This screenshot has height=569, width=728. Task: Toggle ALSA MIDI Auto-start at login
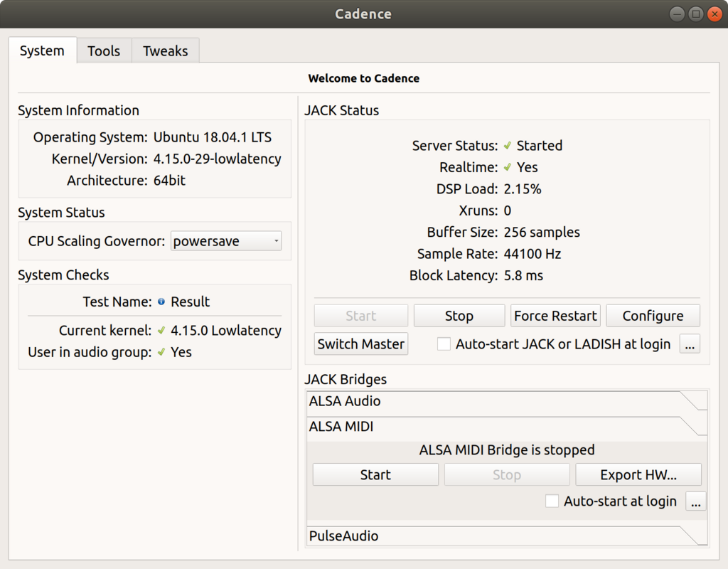(x=552, y=501)
